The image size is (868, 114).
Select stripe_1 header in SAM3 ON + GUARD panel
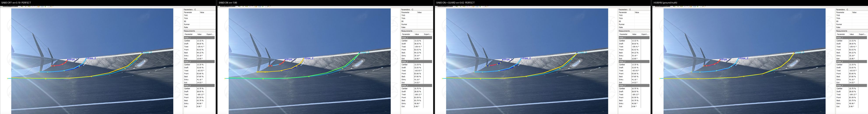tap(634, 38)
